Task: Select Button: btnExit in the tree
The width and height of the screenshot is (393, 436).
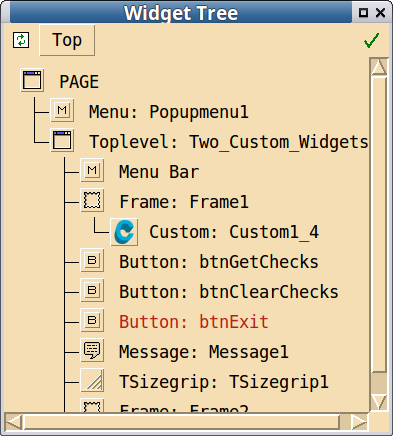Action: [x=194, y=322]
